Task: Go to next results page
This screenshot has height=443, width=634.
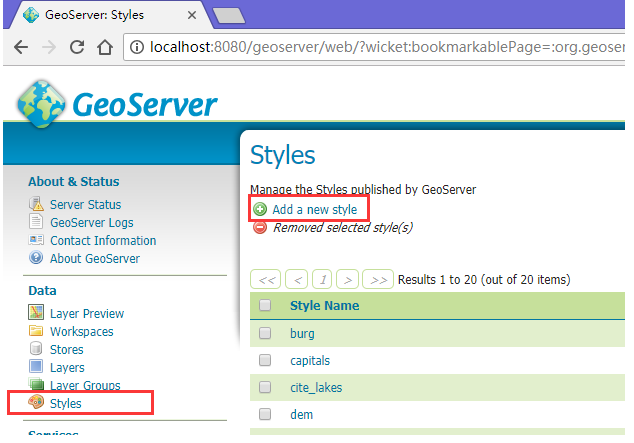Action: [347, 279]
